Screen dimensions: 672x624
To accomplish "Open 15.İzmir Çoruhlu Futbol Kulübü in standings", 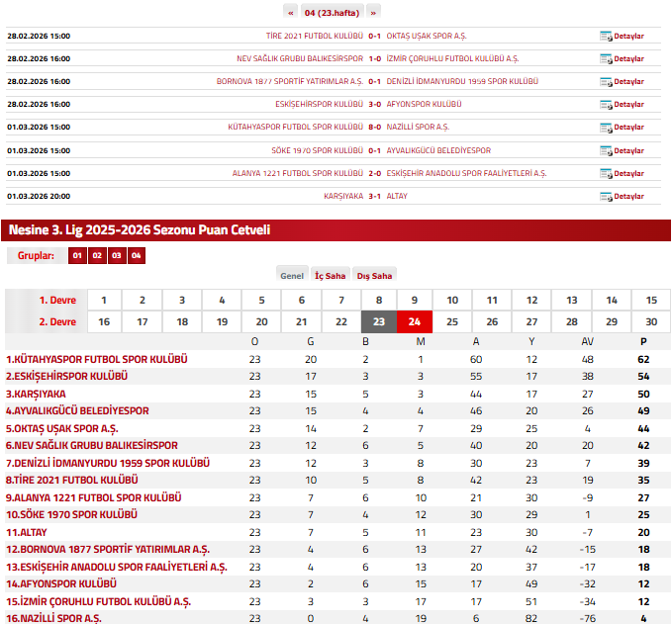I will (x=99, y=602).
